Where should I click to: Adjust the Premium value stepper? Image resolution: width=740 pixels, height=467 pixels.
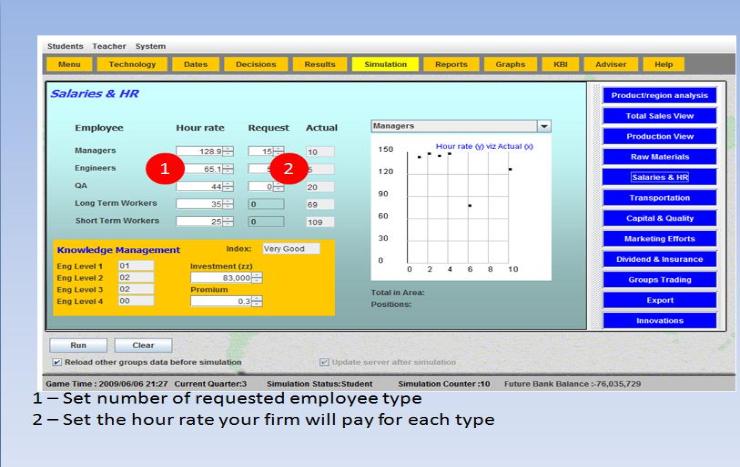pos(257,300)
